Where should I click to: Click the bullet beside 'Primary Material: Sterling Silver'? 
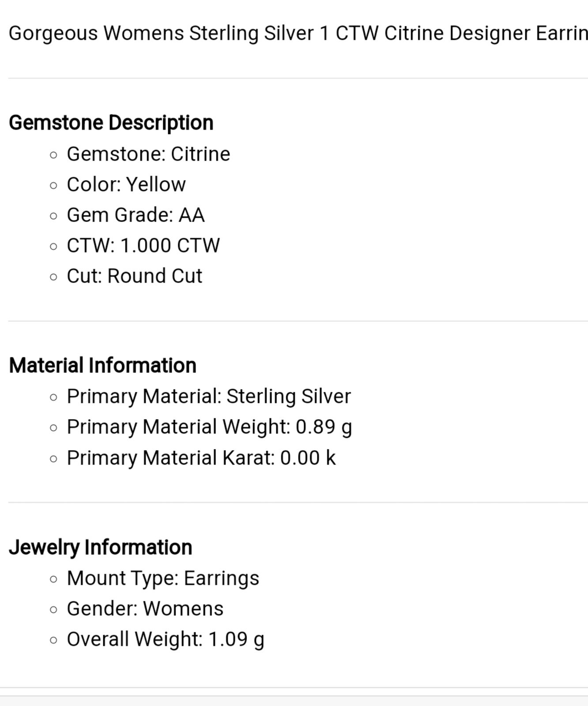(54, 398)
